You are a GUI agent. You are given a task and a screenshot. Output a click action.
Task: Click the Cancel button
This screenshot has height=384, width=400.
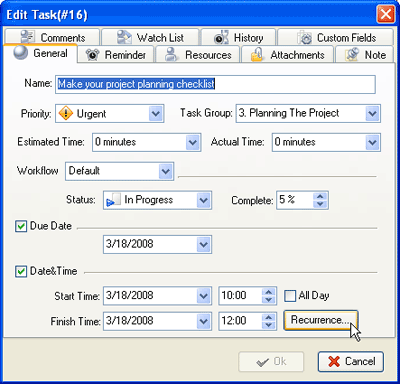click(x=351, y=362)
